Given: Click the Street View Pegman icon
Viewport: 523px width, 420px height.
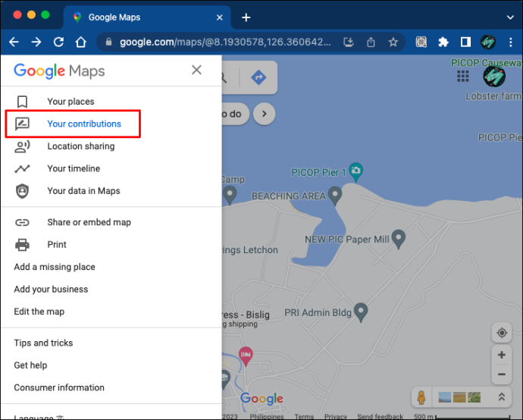Looking at the screenshot, I should coord(421,397).
